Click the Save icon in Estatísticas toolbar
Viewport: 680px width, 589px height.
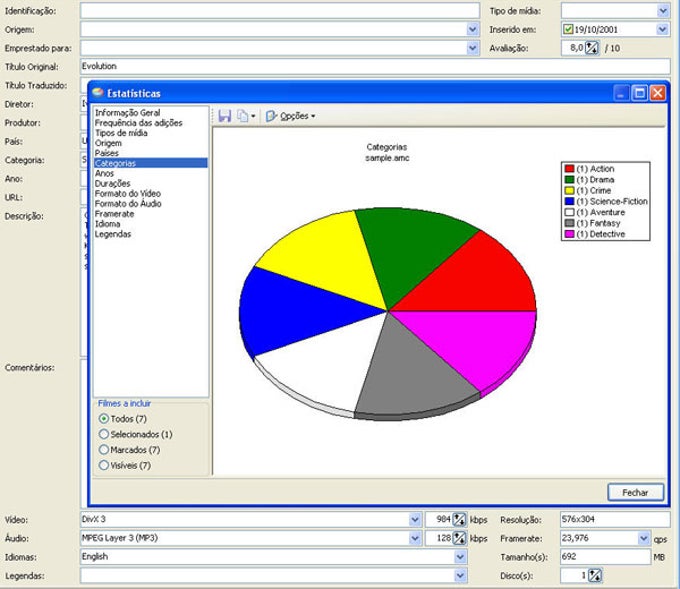click(x=224, y=116)
